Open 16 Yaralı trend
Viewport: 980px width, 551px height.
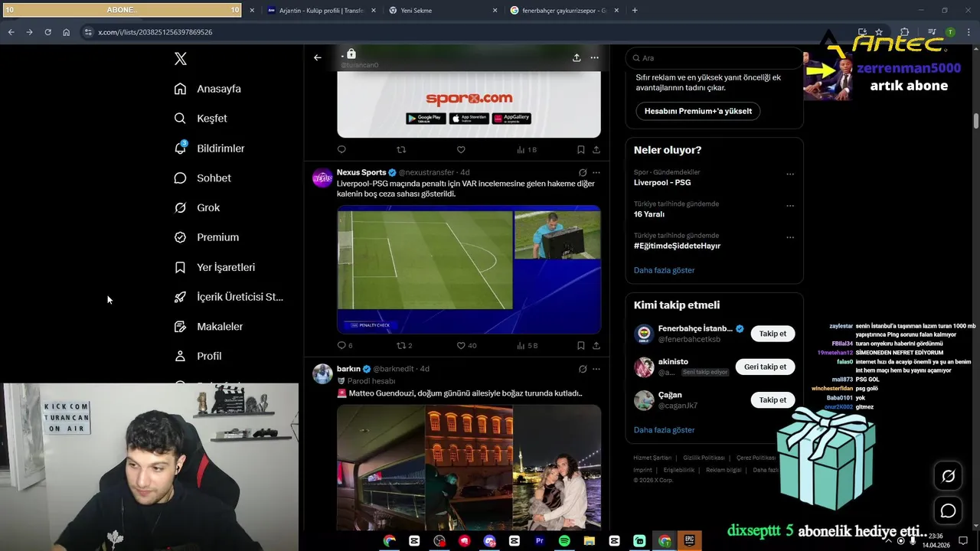coord(649,214)
